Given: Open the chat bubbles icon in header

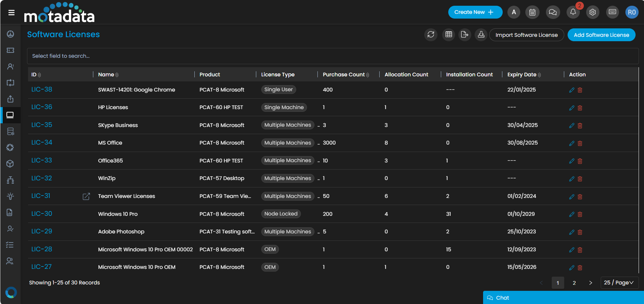Looking at the screenshot, I should pos(552,12).
